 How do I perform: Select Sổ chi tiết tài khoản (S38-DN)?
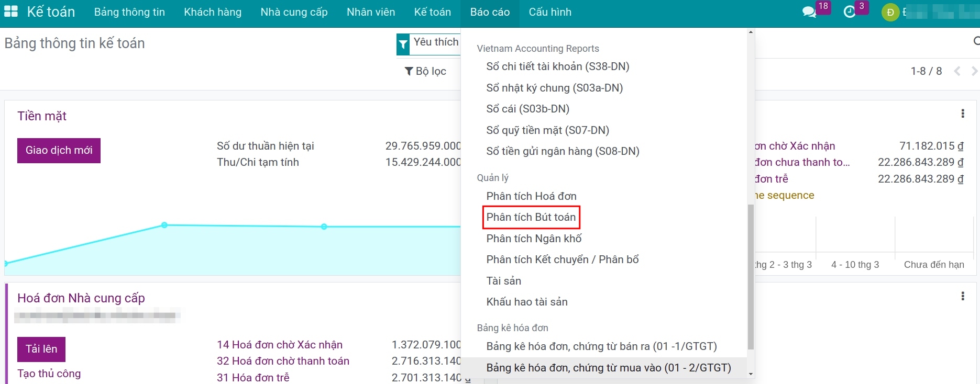coord(558,66)
